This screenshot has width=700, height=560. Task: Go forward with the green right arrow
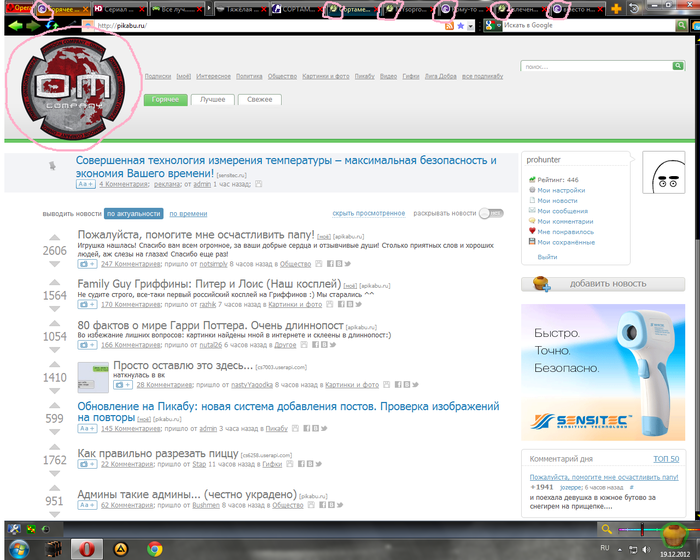pos(33,25)
